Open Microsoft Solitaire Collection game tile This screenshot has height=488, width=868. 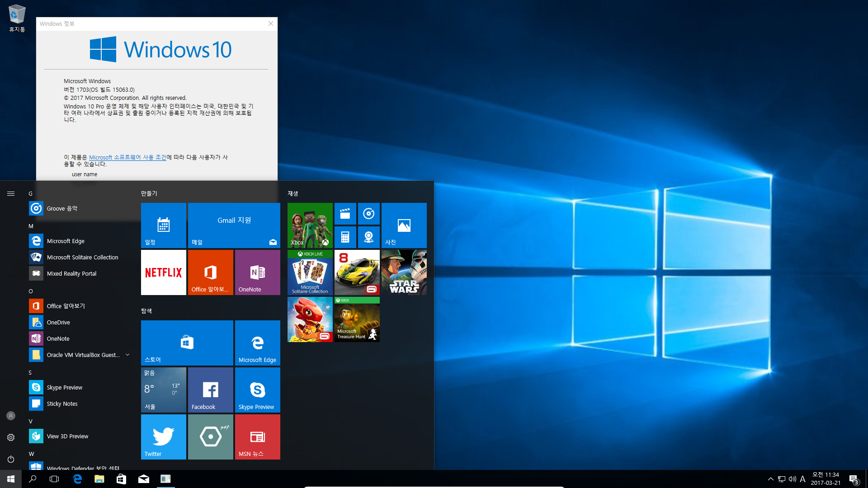(x=310, y=272)
